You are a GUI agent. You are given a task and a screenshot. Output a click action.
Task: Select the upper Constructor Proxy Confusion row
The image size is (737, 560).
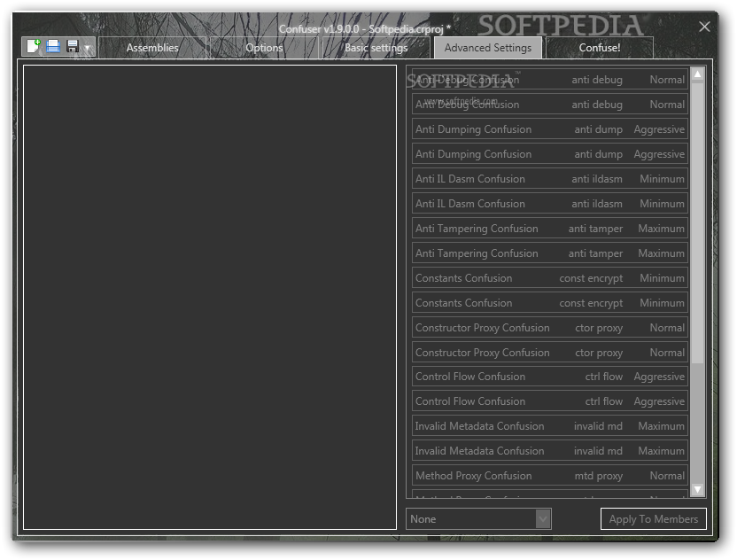pos(550,328)
